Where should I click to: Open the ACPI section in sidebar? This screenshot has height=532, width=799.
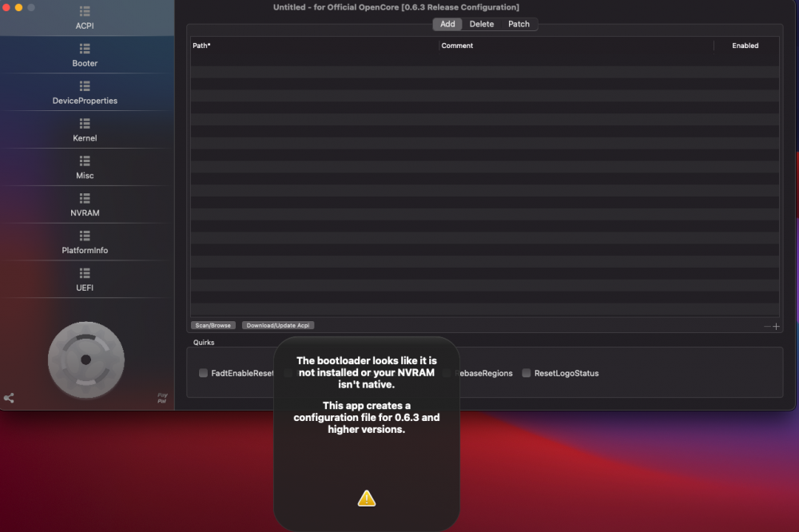click(x=85, y=18)
